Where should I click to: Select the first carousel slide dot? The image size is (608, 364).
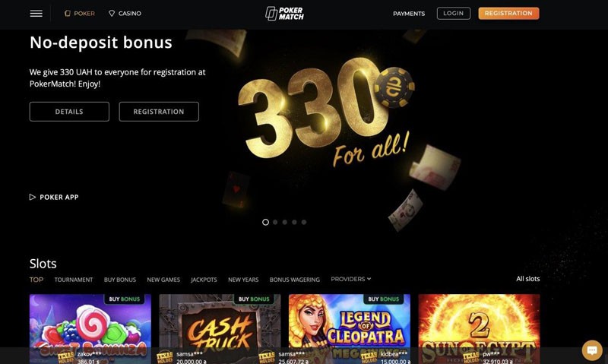click(265, 222)
